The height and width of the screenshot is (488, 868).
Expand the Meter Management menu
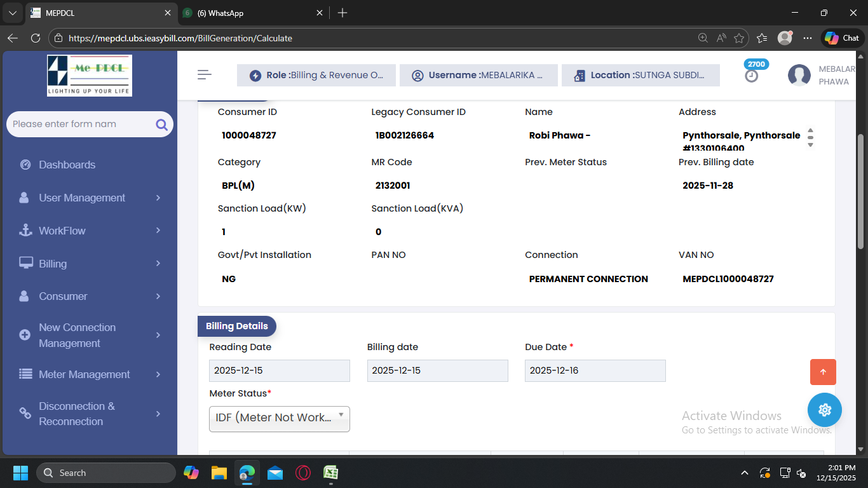89,375
